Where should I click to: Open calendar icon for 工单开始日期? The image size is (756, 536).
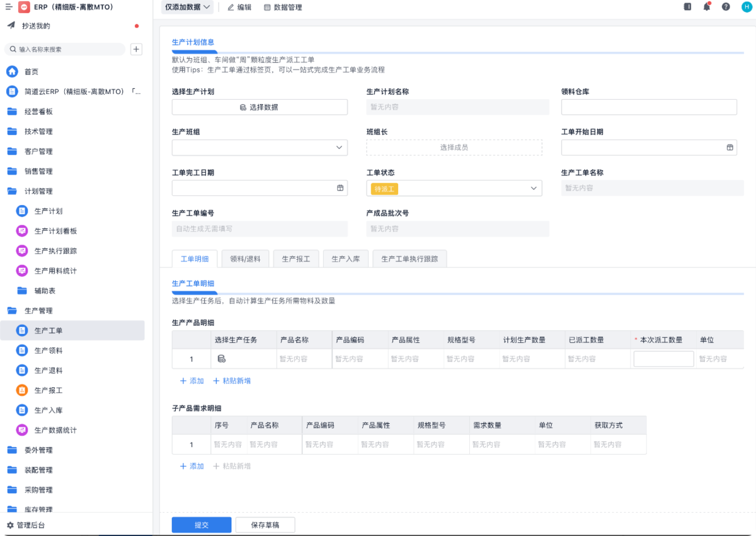click(730, 148)
